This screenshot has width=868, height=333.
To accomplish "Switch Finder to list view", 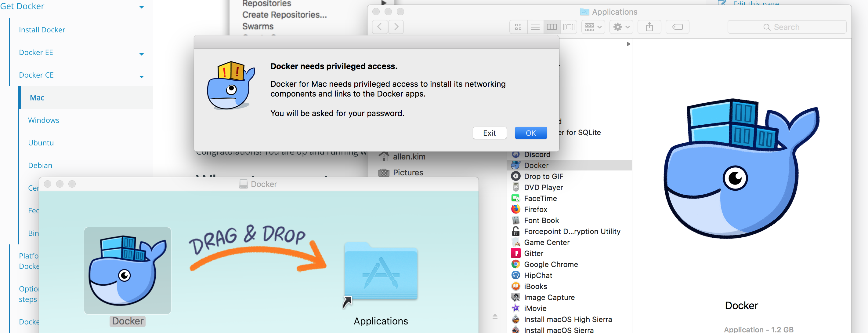I will (535, 27).
